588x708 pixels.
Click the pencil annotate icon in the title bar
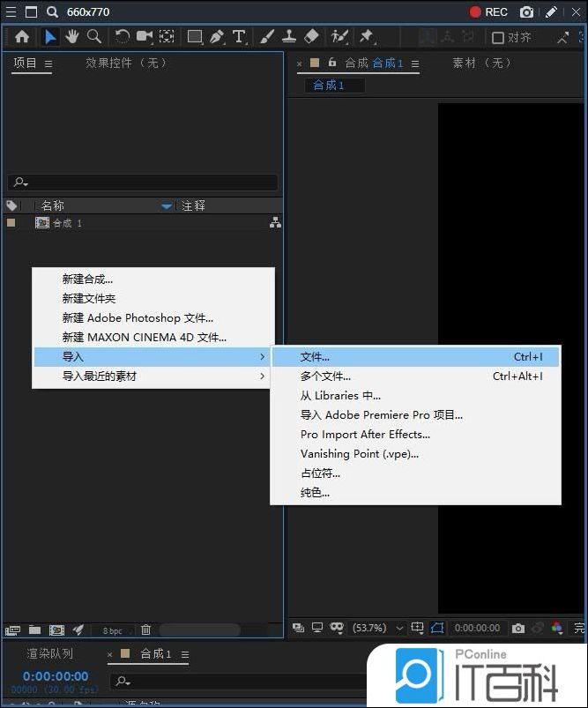pyautogui.click(x=551, y=12)
